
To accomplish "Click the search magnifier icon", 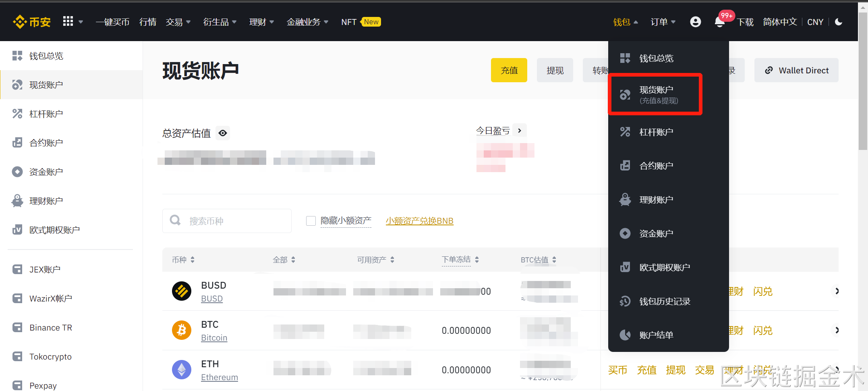I will pos(175,220).
